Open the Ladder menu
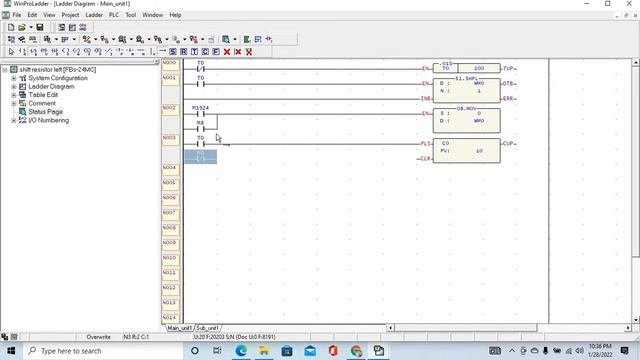The width and height of the screenshot is (640, 360). (x=94, y=15)
